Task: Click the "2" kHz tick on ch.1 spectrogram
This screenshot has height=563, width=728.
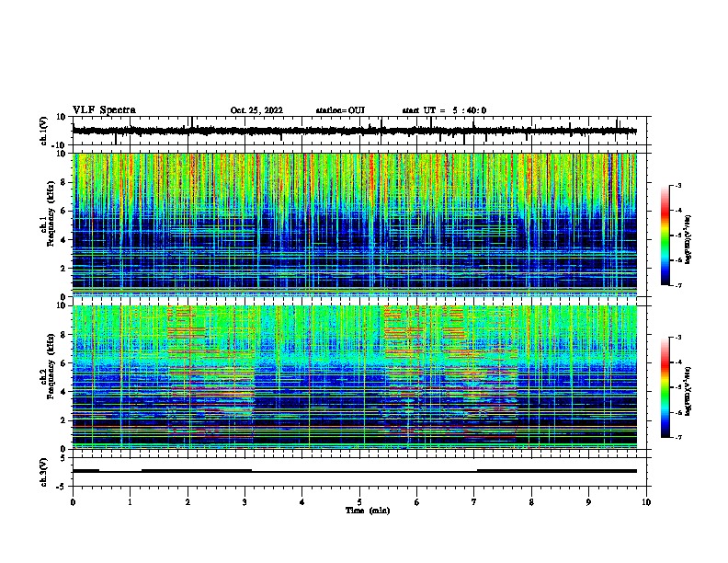Action: click(x=63, y=269)
